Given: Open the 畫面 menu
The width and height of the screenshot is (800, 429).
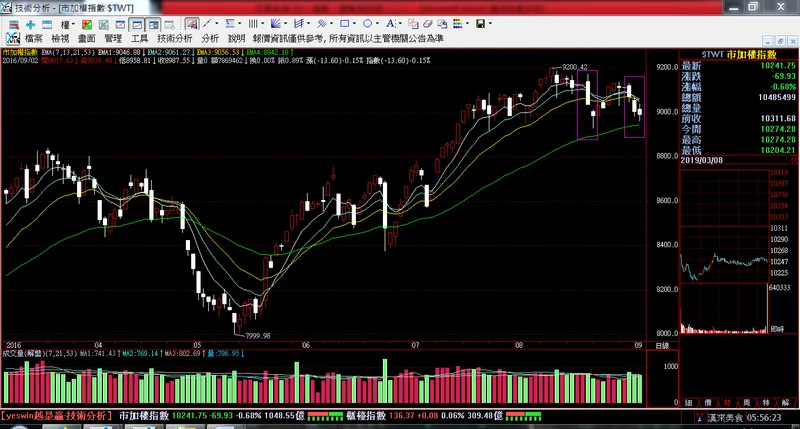Looking at the screenshot, I should (87, 39).
